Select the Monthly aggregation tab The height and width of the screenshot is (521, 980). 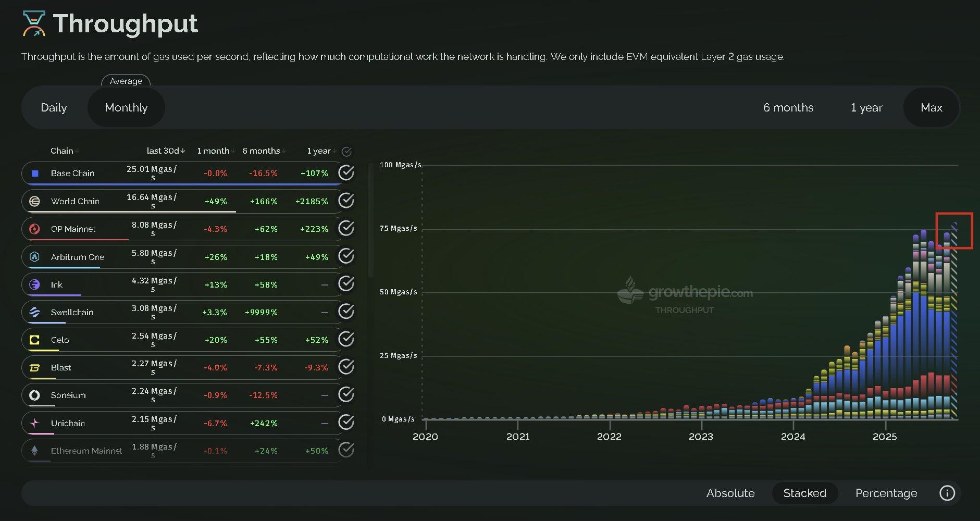tap(126, 108)
